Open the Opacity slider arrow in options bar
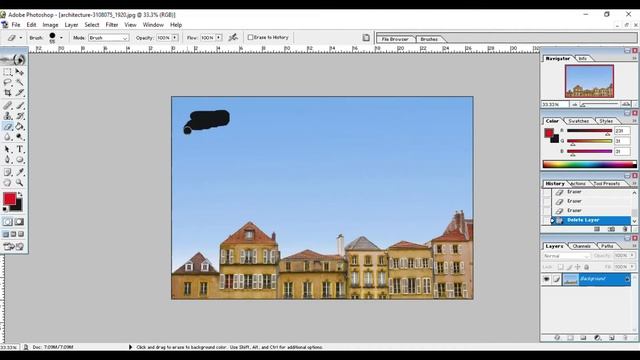Image resolution: width=640 pixels, height=360 pixels. [x=175, y=38]
